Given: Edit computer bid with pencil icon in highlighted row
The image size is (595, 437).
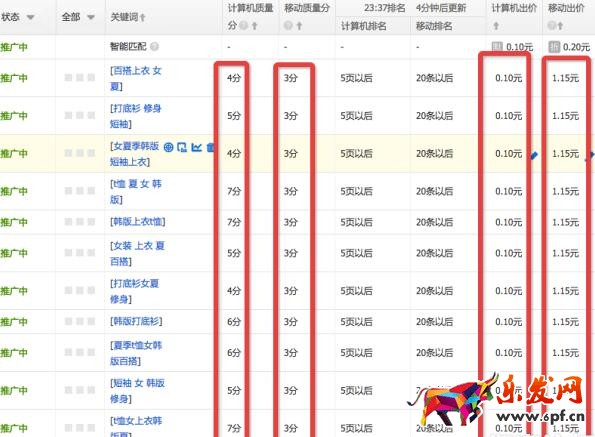Looking at the screenshot, I should 534,155.
